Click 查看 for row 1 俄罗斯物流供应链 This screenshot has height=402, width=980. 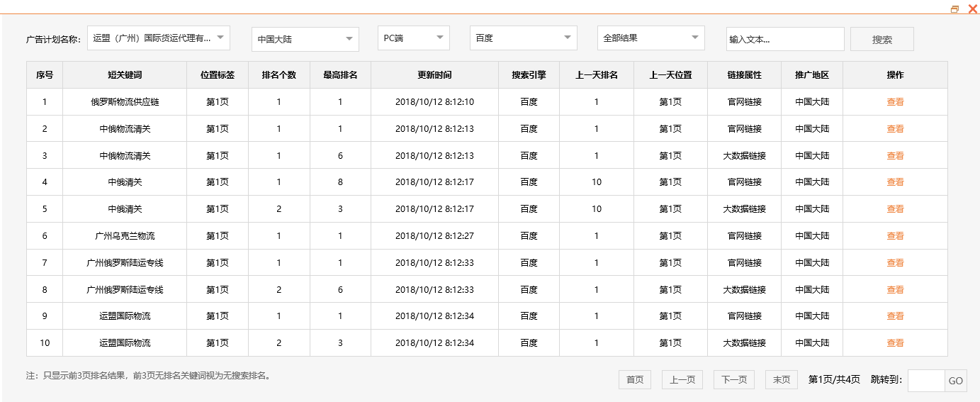coord(895,102)
